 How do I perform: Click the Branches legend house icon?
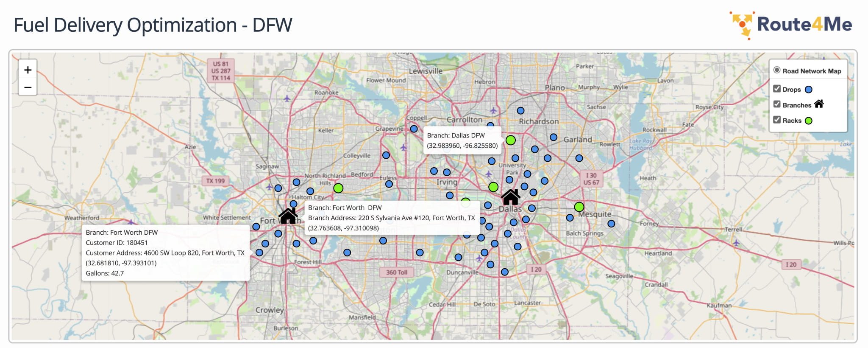pos(819,104)
